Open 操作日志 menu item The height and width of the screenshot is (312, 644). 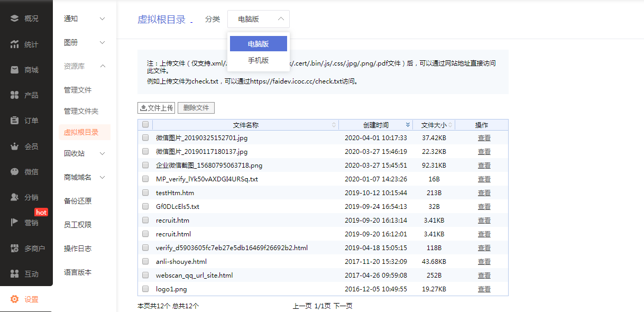pyautogui.click(x=78, y=249)
